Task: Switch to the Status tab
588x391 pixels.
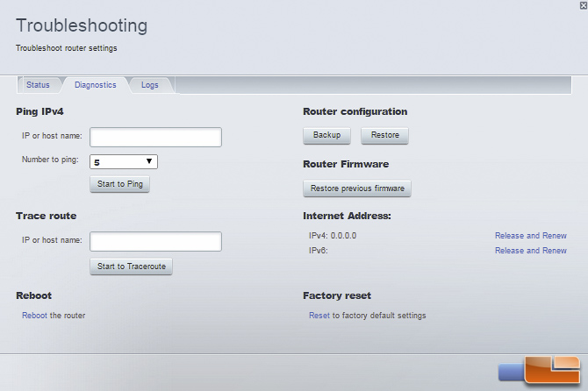Action: pos(38,85)
